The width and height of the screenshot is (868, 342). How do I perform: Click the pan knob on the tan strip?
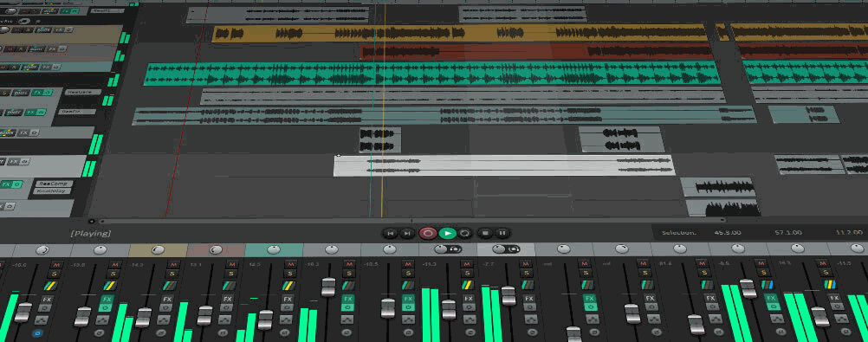click(158, 250)
